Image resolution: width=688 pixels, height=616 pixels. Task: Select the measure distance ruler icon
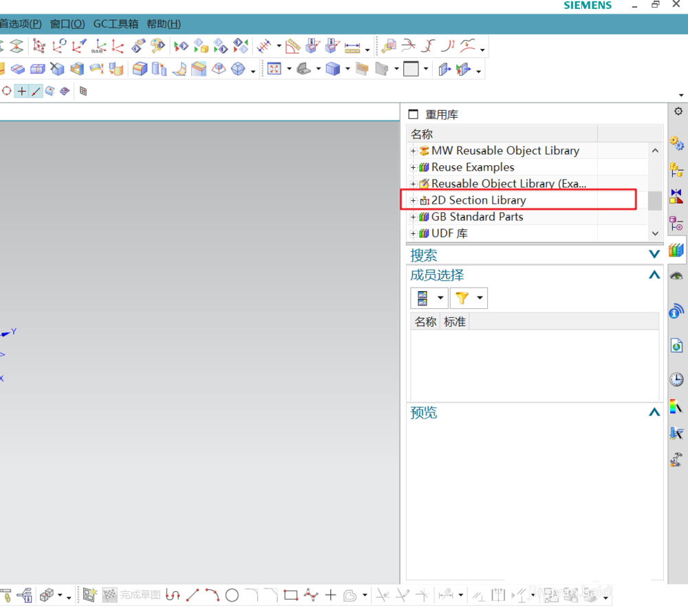click(x=352, y=47)
